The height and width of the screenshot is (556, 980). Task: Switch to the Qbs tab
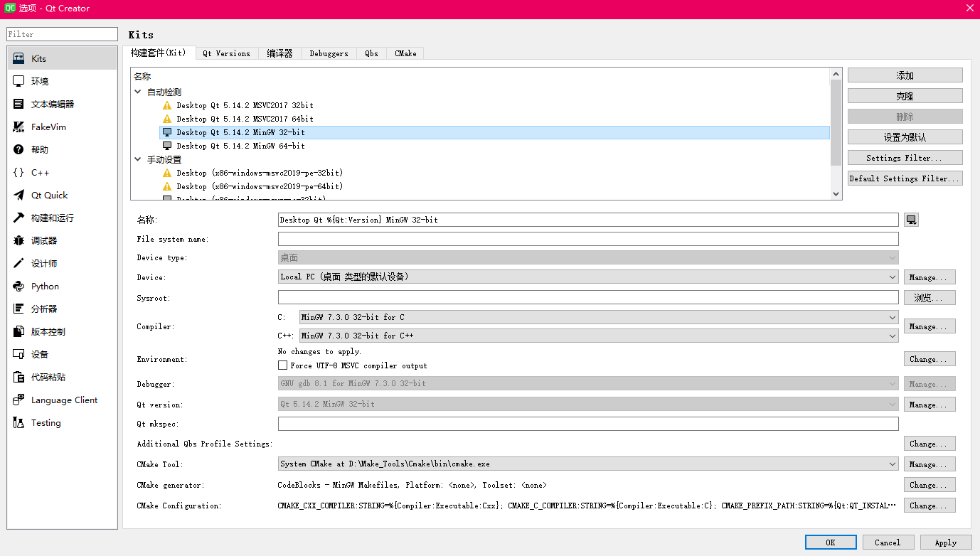click(x=371, y=53)
